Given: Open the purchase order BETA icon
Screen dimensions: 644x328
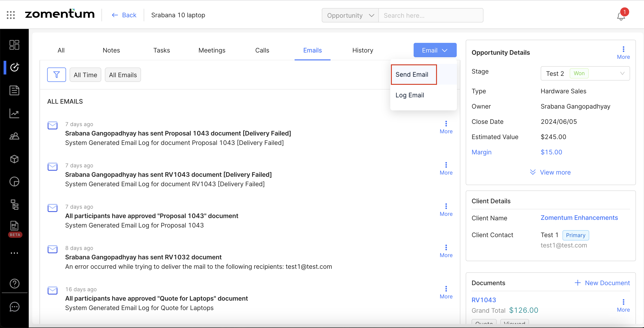Looking at the screenshot, I should [x=14, y=227].
